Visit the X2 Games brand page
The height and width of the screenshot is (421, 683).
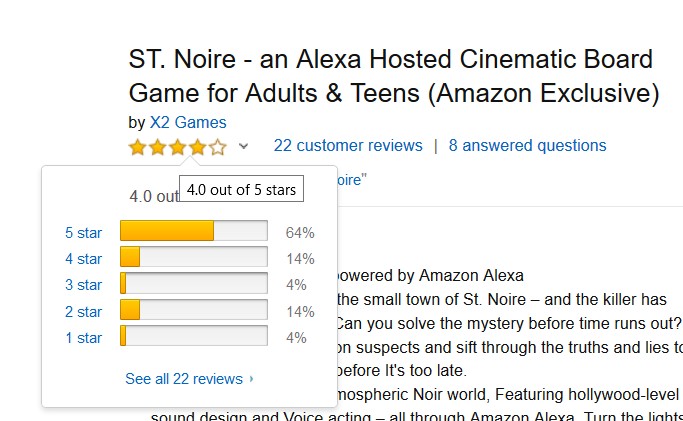tap(188, 123)
